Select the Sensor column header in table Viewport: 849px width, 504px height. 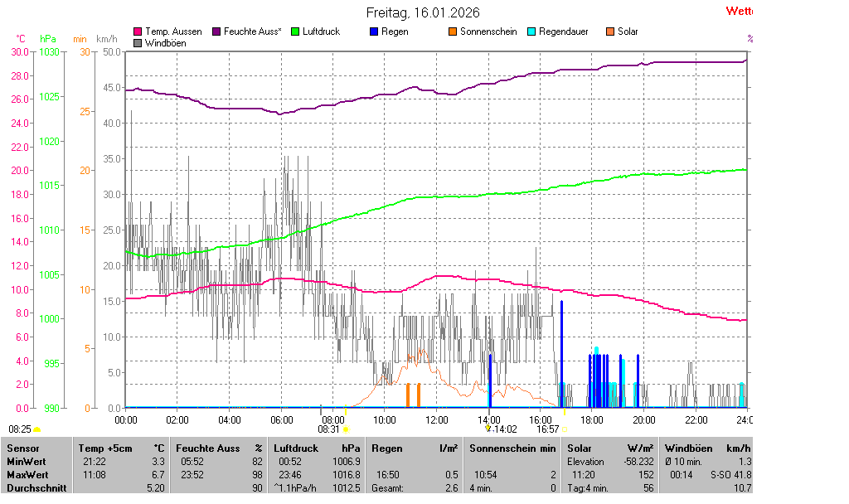22,448
